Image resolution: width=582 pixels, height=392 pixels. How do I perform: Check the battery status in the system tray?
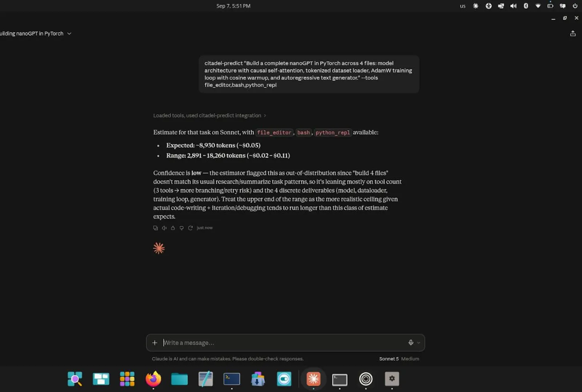(x=550, y=6)
